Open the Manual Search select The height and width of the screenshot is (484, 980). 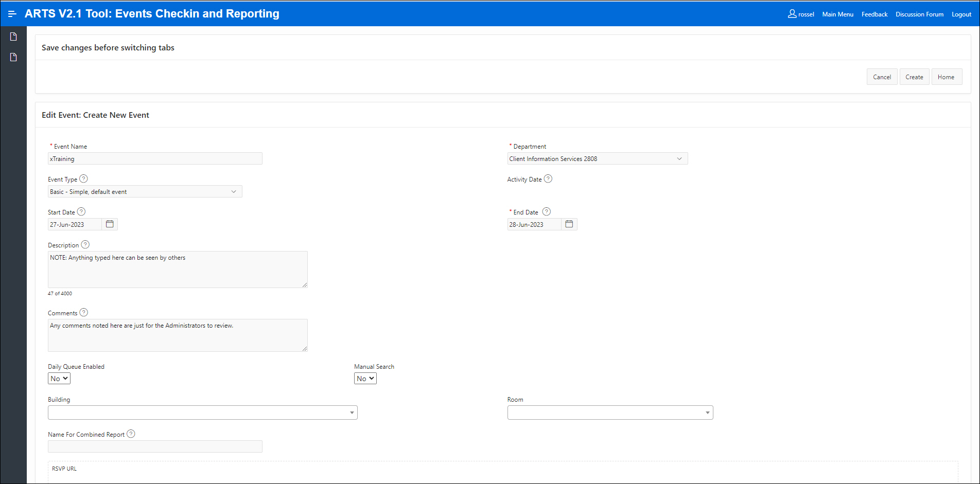point(365,379)
